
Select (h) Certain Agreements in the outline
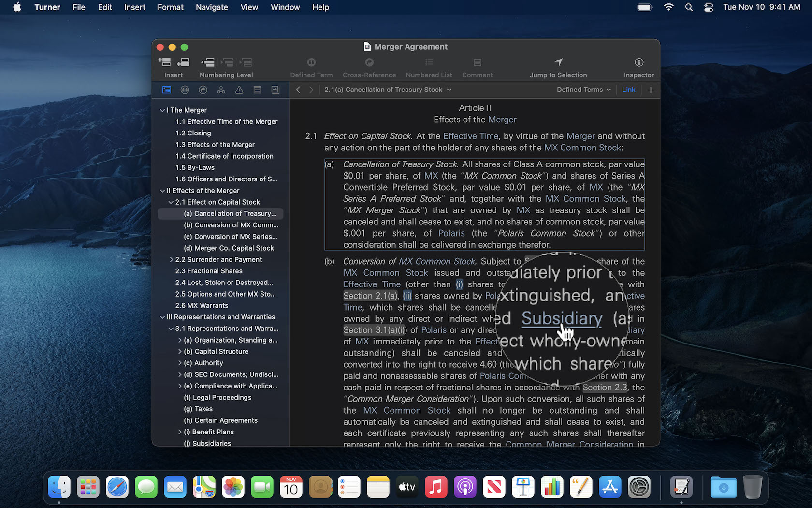(220, 420)
